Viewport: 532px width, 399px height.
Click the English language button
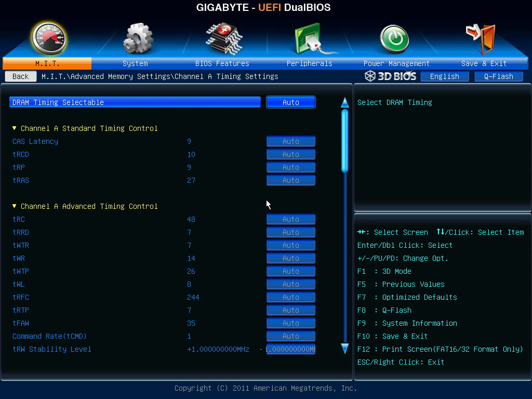click(x=445, y=76)
